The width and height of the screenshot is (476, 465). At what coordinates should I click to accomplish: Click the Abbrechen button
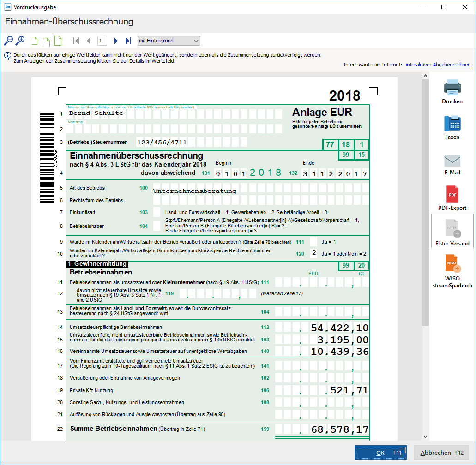point(441,453)
